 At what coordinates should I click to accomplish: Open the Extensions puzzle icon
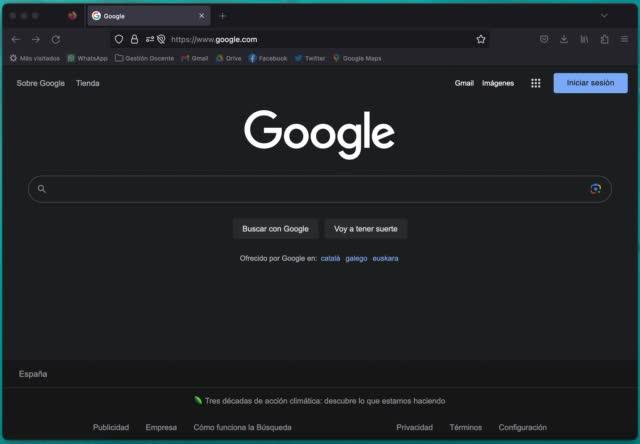(604, 39)
